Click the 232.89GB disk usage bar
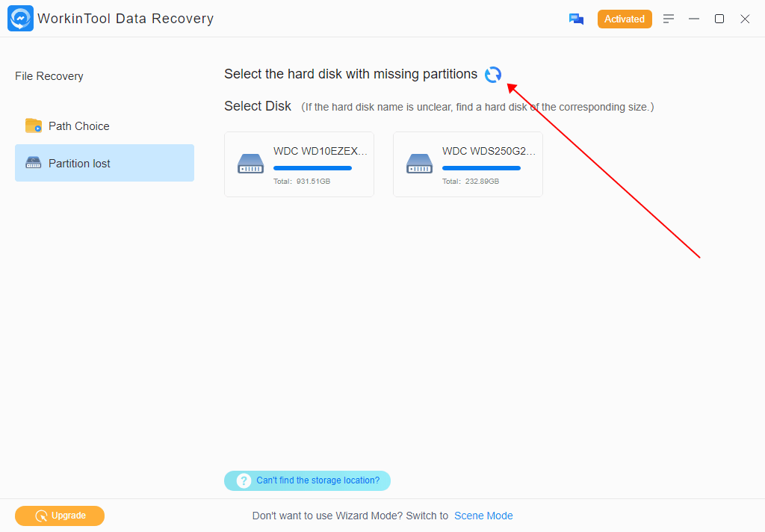This screenshot has width=765, height=532. click(481, 168)
